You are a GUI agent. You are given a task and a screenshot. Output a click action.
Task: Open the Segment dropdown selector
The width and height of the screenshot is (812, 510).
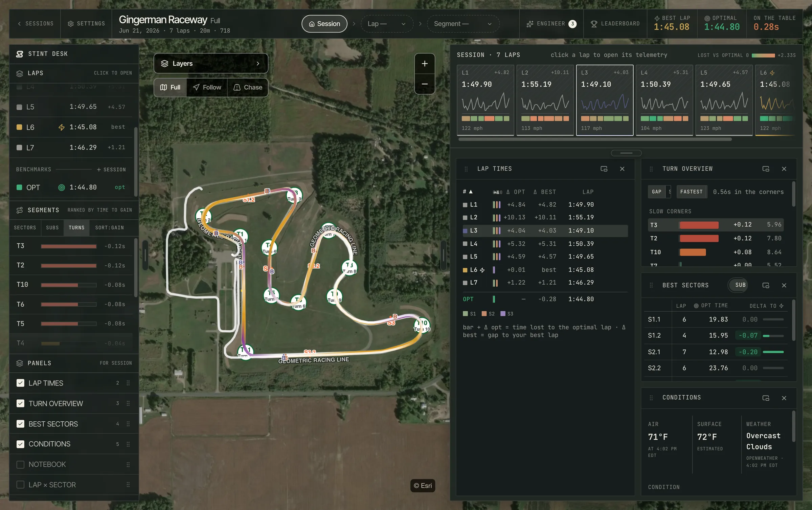(x=463, y=24)
